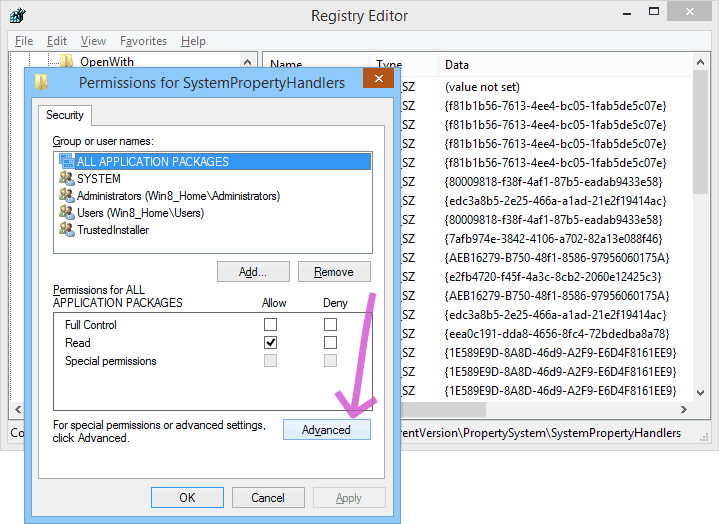Toggle Allow checkbox for Full Control
Screen dimensions: 719x524
[x=271, y=325]
